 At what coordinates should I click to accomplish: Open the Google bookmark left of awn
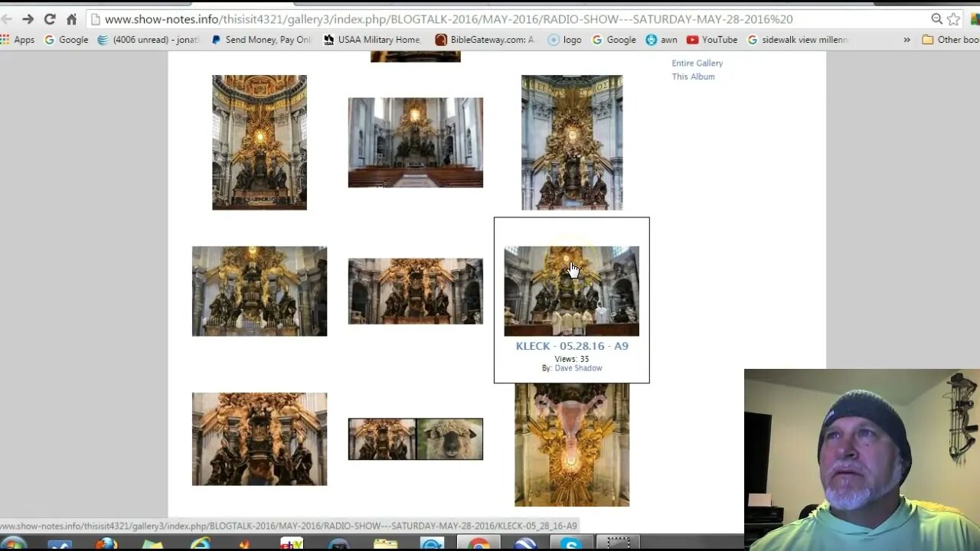tap(614, 40)
